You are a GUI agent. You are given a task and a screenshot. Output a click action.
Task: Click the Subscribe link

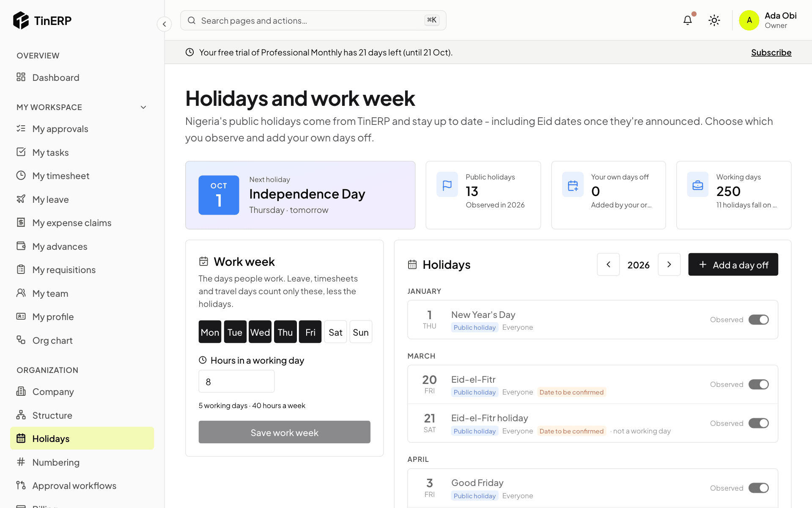771,52
